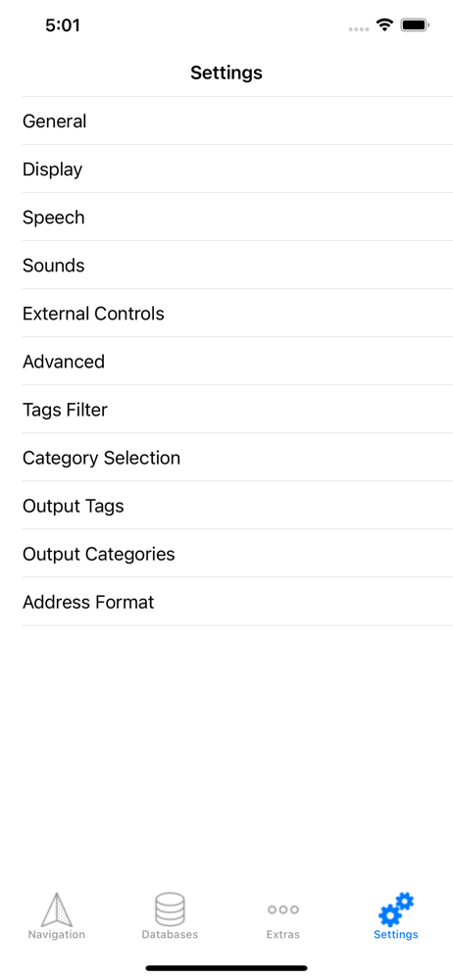Tap the Extras three-dots icon
453x980 pixels.
[x=282, y=909]
